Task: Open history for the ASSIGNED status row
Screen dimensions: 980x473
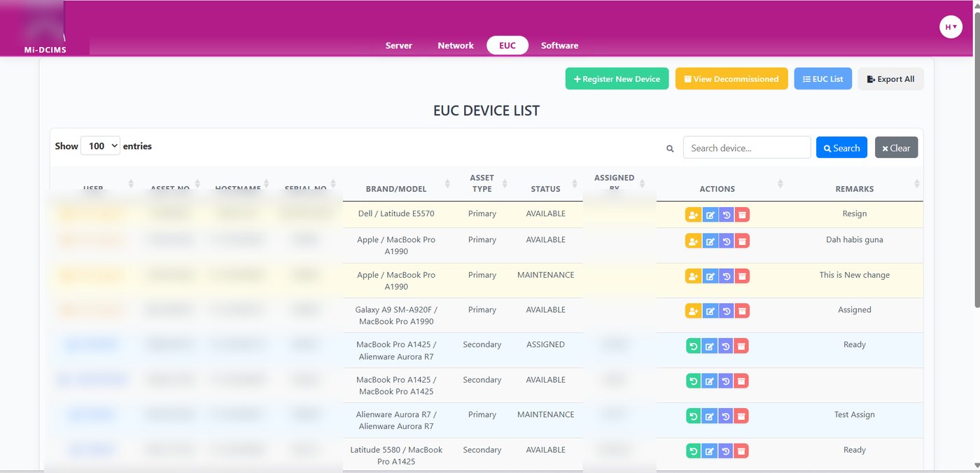Action: pos(727,346)
